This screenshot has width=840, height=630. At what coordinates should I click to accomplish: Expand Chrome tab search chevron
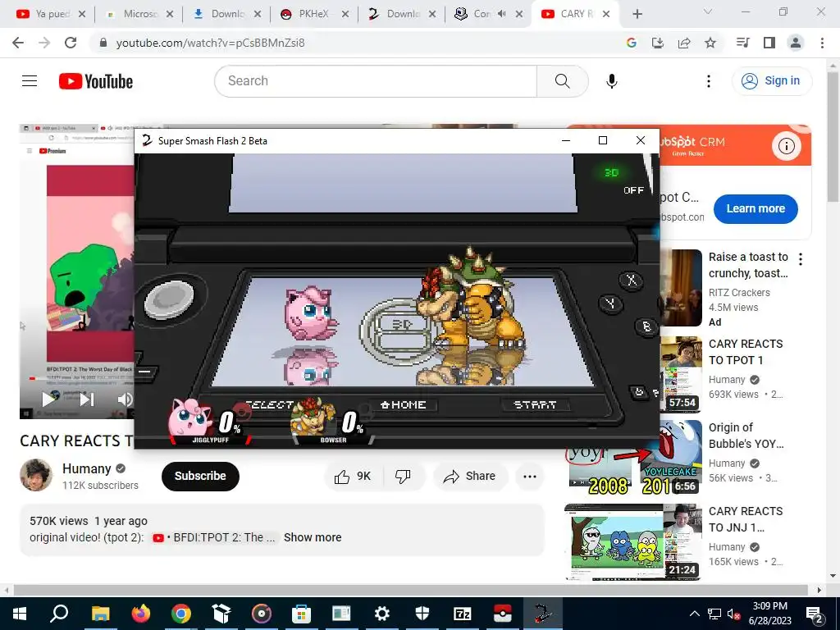708,11
